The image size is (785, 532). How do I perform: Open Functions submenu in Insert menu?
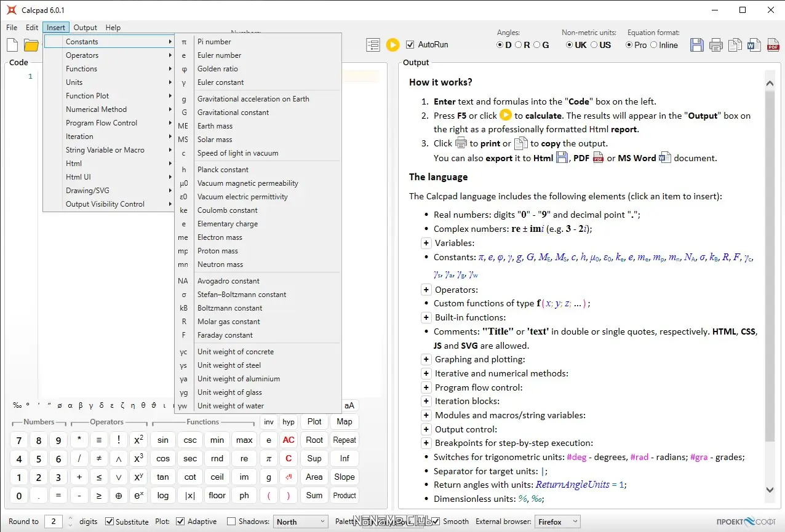(109, 69)
